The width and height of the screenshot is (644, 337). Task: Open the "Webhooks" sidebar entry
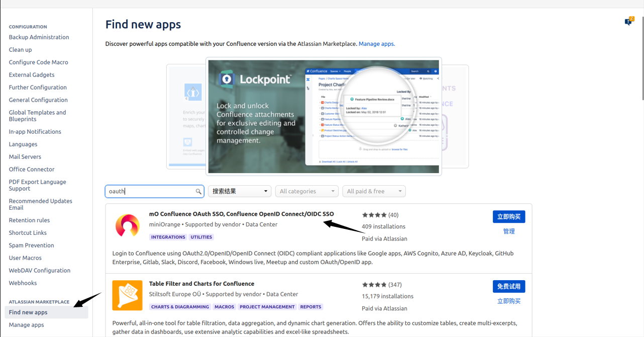click(x=23, y=283)
